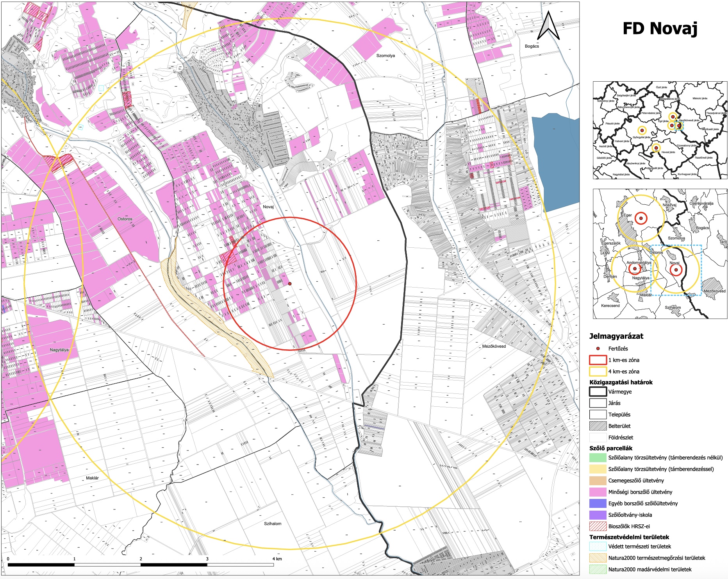Select the Mezőkövesd label on main map
The width and height of the screenshot is (728, 579).
[x=494, y=347]
